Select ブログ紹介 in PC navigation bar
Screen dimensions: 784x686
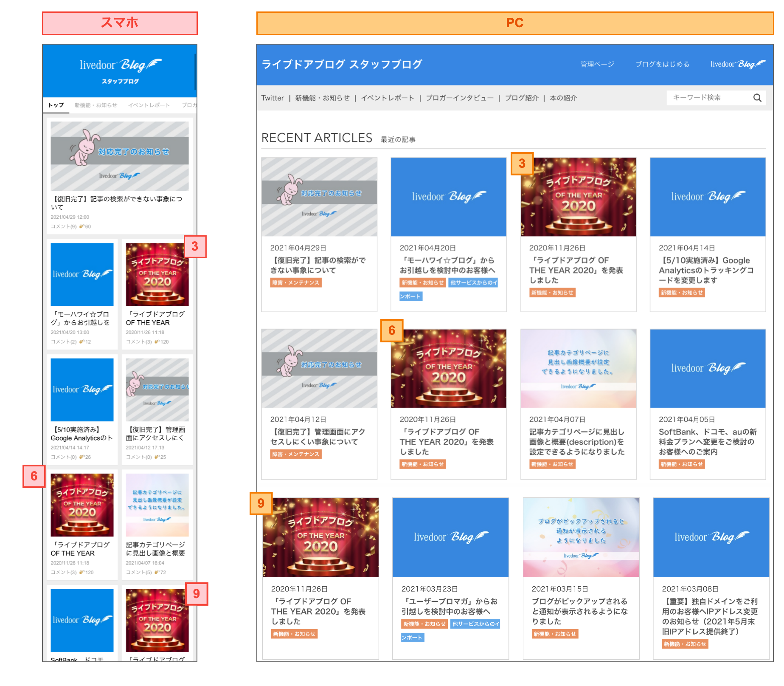[x=522, y=98]
